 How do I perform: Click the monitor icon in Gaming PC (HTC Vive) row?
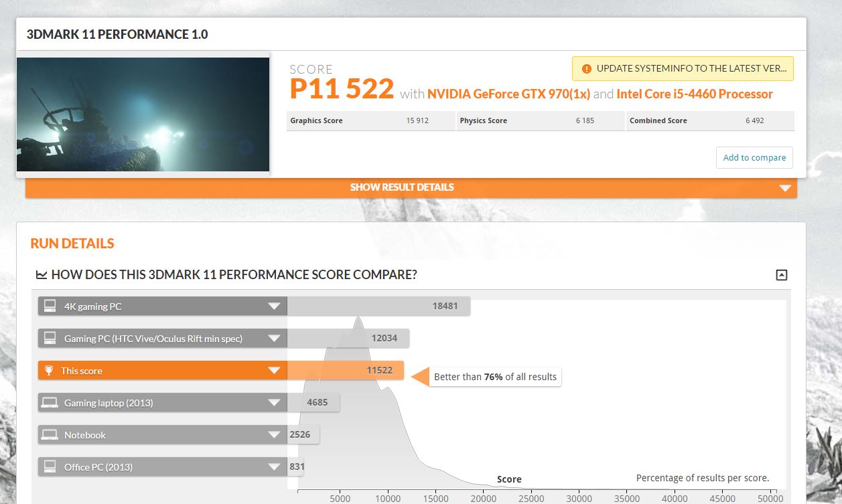(x=49, y=339)
